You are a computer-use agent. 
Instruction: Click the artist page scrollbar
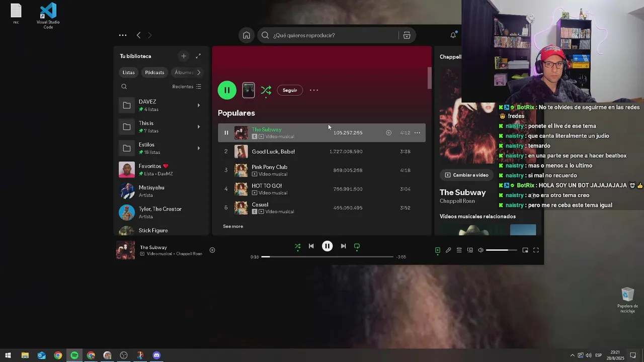point(430,78)
